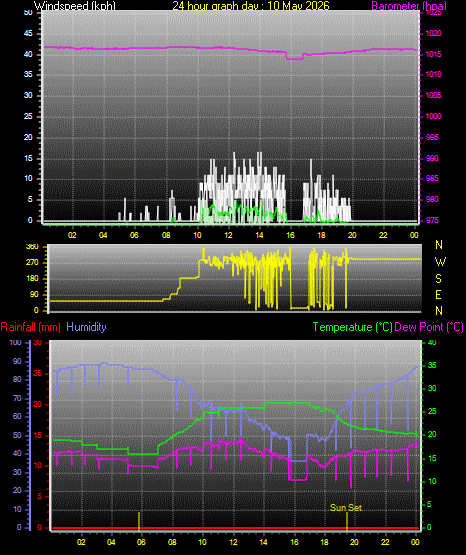The height and width of the screenshot is (555, 466).
Task: Click the barometer axis value '1000'
Action: coord(433,116)
